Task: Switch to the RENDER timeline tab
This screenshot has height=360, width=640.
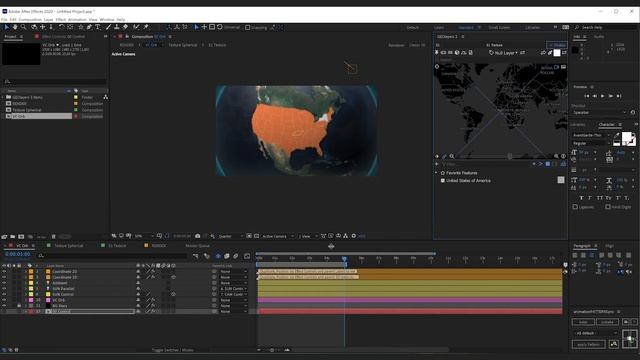Action: pyautogui.click(x=158, y=246)
